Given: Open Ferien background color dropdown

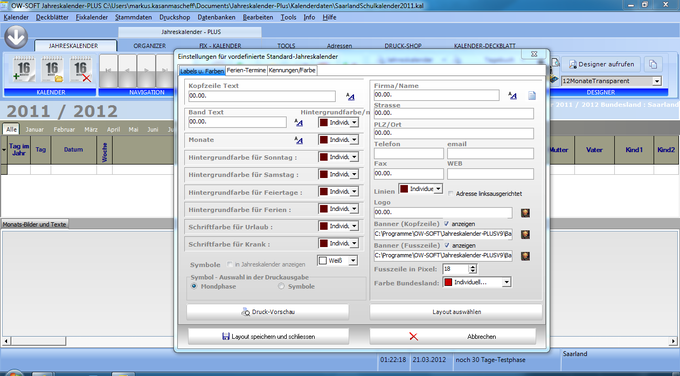Looking at the screenshot, I should 354,209.
